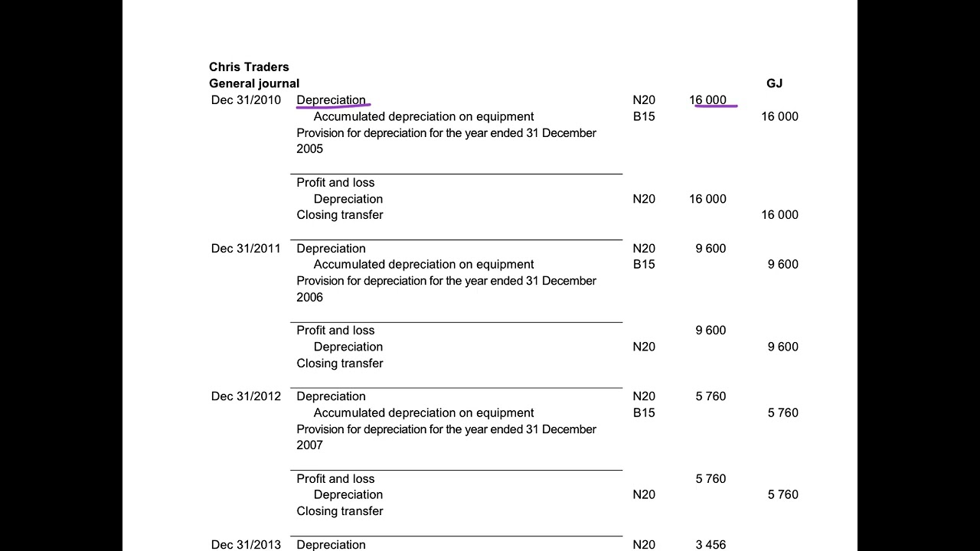Select the Dec 31/2010 date entry

pos(246,100)
